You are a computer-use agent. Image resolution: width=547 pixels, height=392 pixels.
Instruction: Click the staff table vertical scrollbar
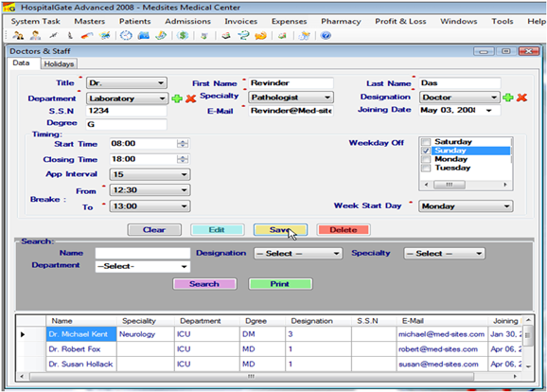tap(528, 343)
